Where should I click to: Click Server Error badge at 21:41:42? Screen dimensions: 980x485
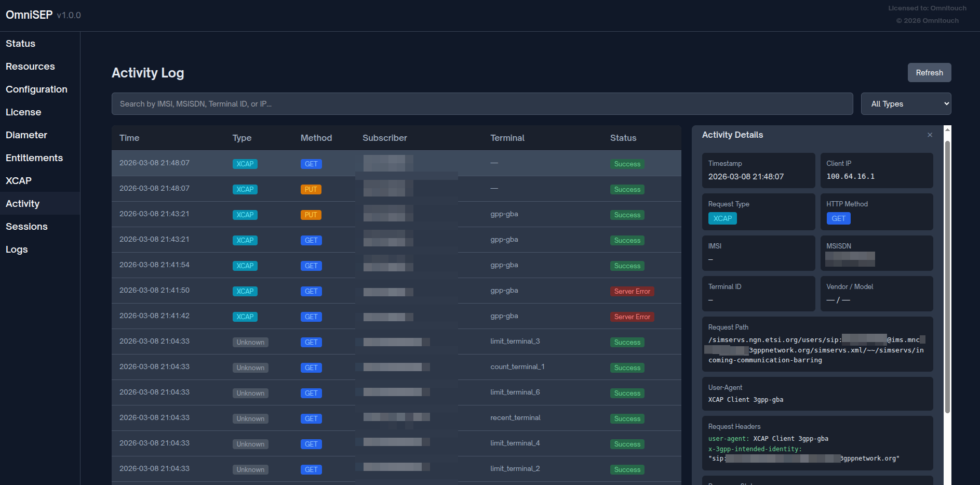(x=632, y=317)
